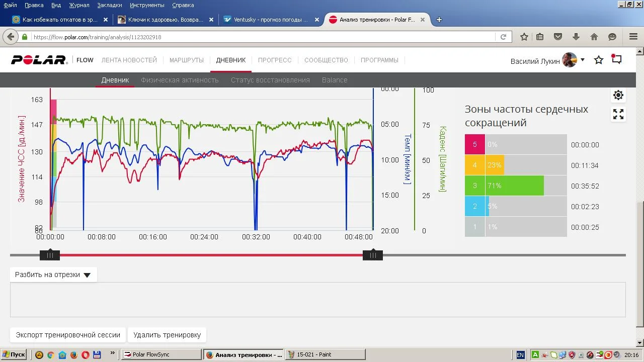This screenshot has width=644, height=362.
Task: Click the Polar favorites star icon
Action: [x=599, y=60]
